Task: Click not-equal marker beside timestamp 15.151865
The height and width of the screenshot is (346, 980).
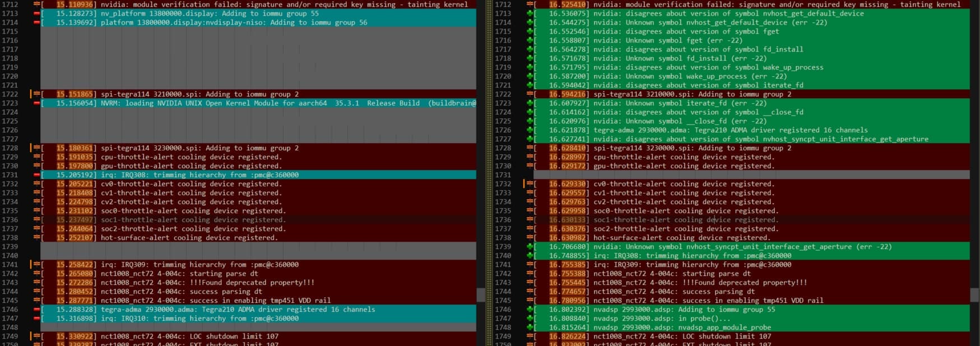Action: (36, 94)
